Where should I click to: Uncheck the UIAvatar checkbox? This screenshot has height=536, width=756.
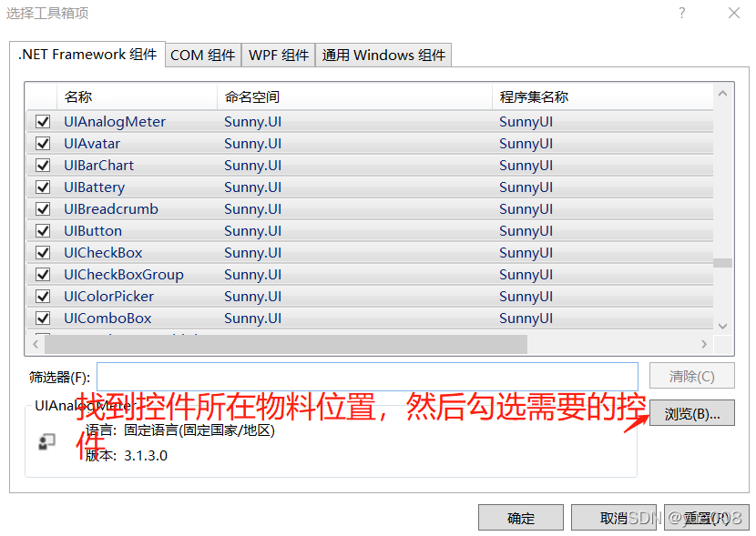point(43,144)
